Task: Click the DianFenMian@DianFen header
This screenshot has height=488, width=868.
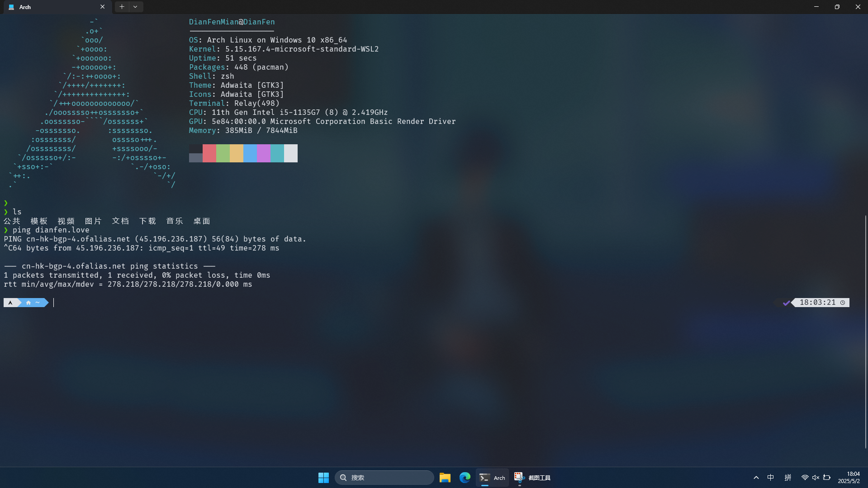Action: [x=232, y=22]
